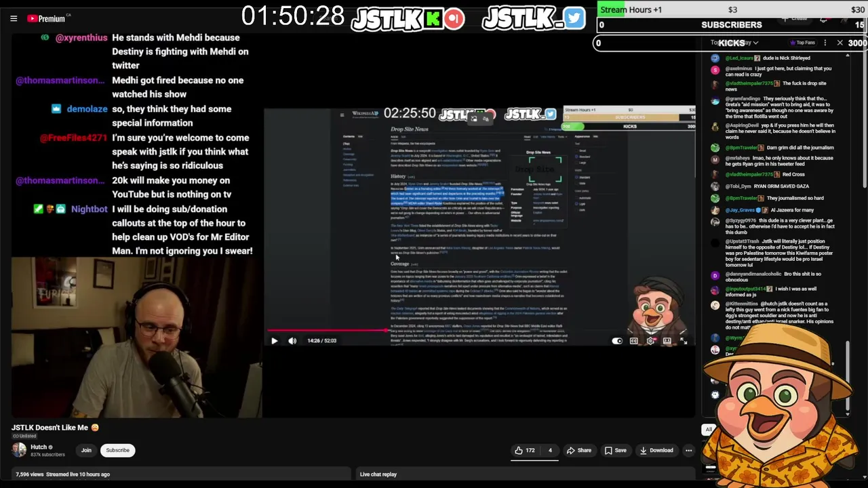Image resolution: width=868 pixels, height=488 pixels.
Task: Toggle closed captions CC button
Action: point(633,341)
